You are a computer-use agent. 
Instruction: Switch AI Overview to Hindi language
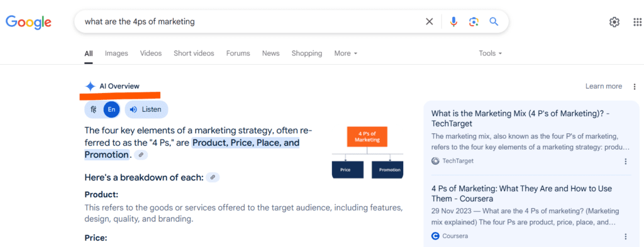click(x=93, y=109)
